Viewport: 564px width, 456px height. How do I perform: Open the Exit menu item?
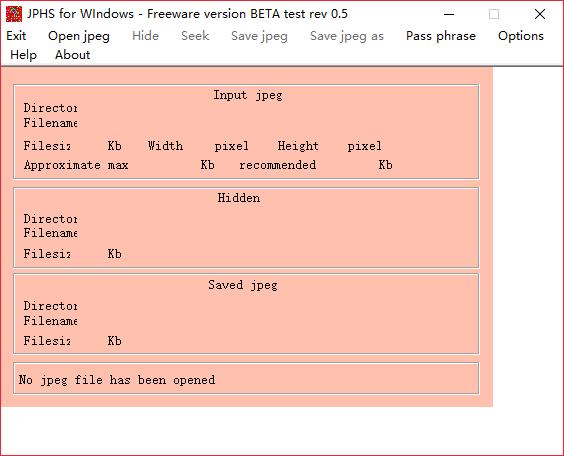[16, 36]
